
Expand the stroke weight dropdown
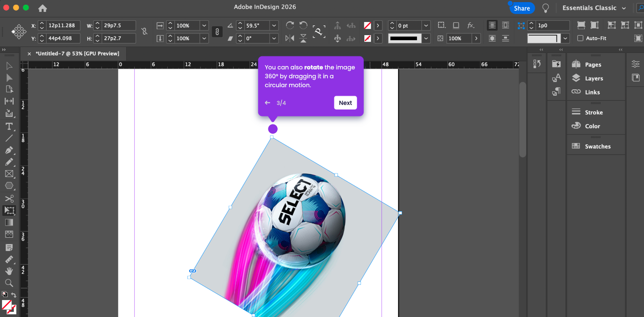(426, 26)
